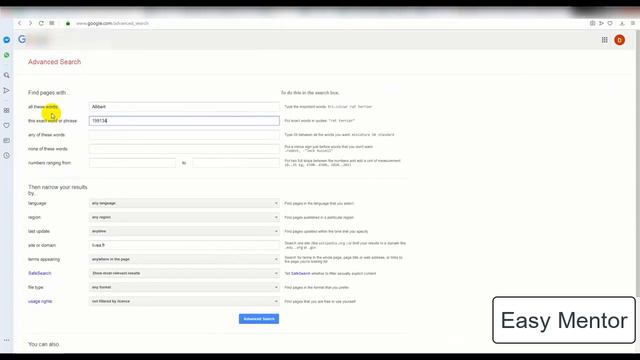Open the file type dropdown
The height and width of the screenshot is (360, 640).
[184, 287]
